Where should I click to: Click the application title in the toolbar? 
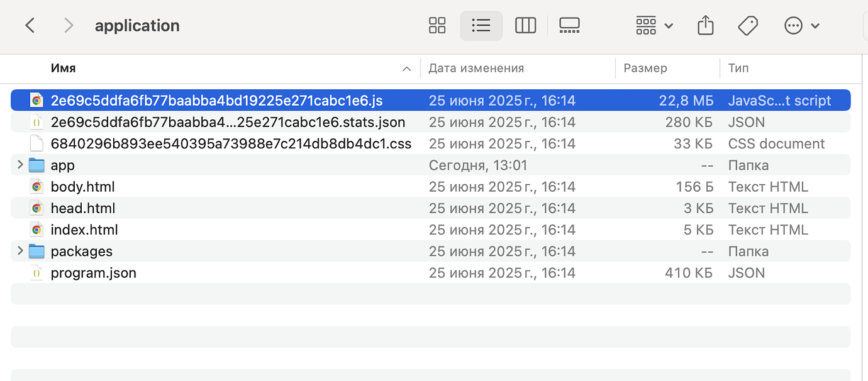(137, 25)
